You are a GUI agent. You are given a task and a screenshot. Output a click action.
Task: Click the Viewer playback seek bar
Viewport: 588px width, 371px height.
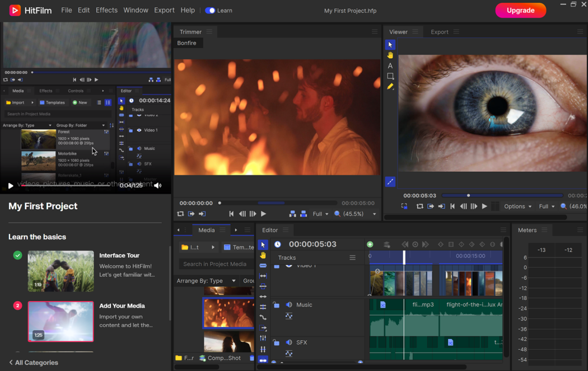click(502, 195)
